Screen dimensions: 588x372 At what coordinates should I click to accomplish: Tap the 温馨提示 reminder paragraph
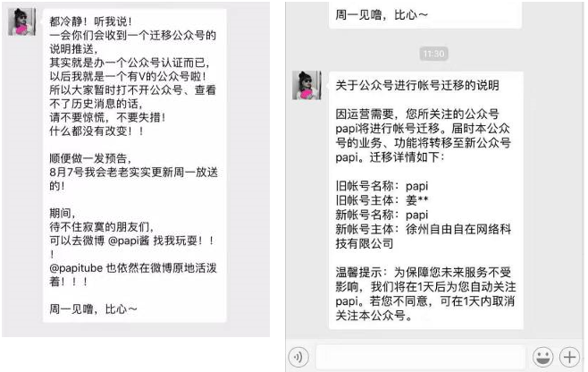425,293
